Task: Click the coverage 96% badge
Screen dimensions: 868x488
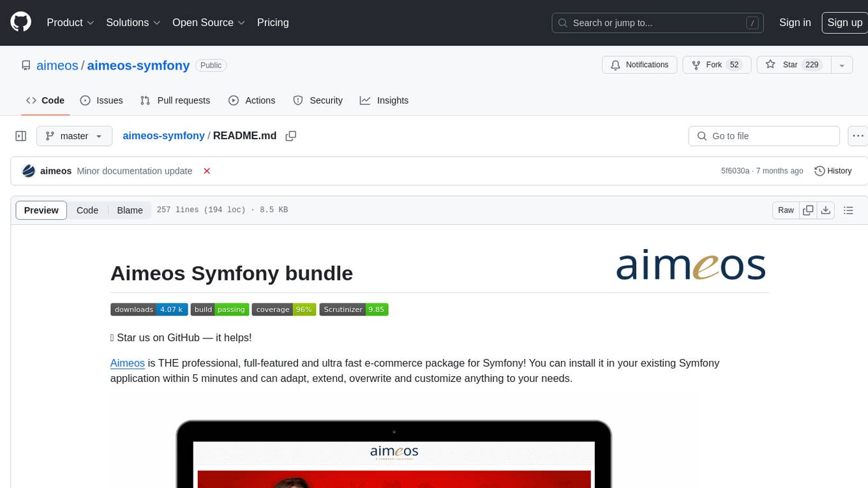Action: 284,309
